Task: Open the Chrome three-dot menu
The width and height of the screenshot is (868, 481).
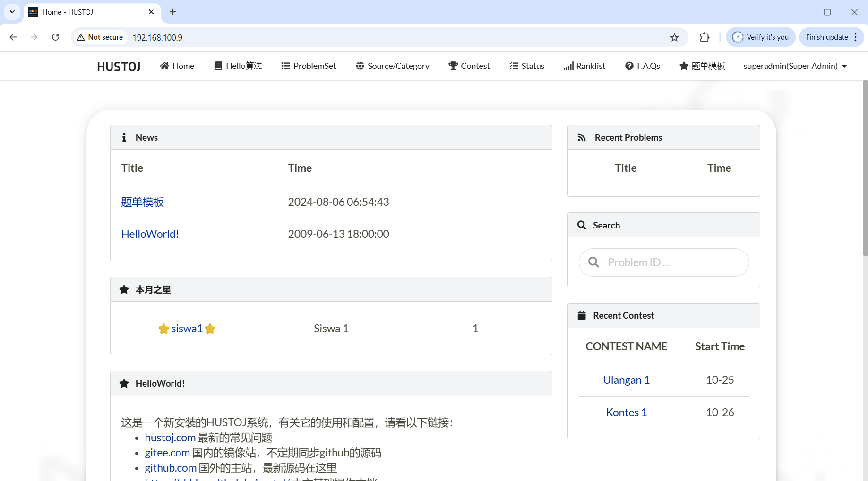Action: click(856, 37)
